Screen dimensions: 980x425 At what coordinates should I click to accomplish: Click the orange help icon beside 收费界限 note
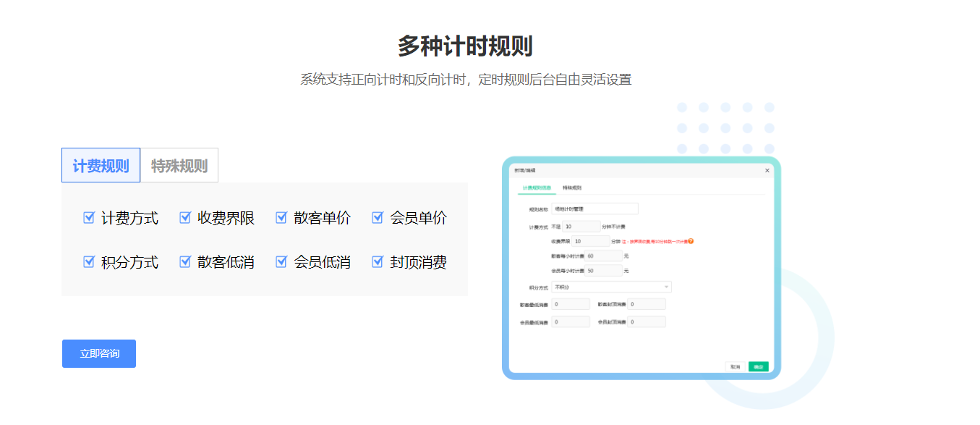click(x=689, y=242)
